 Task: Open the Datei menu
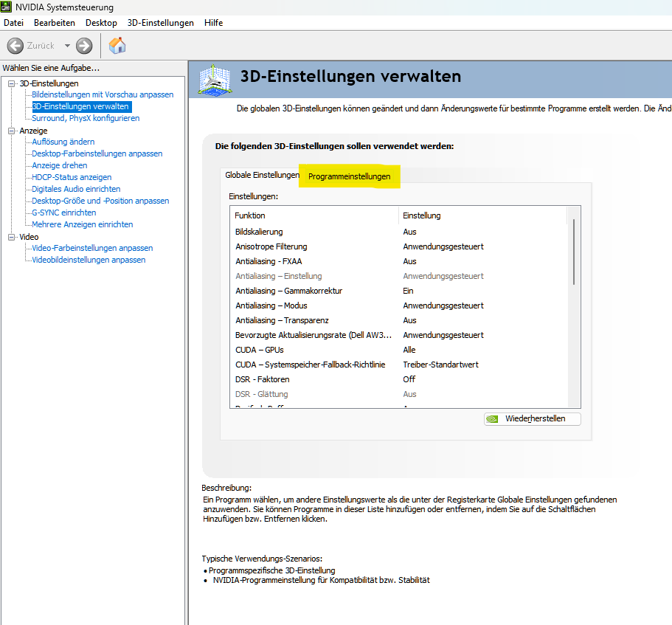(x=14, y=23)
